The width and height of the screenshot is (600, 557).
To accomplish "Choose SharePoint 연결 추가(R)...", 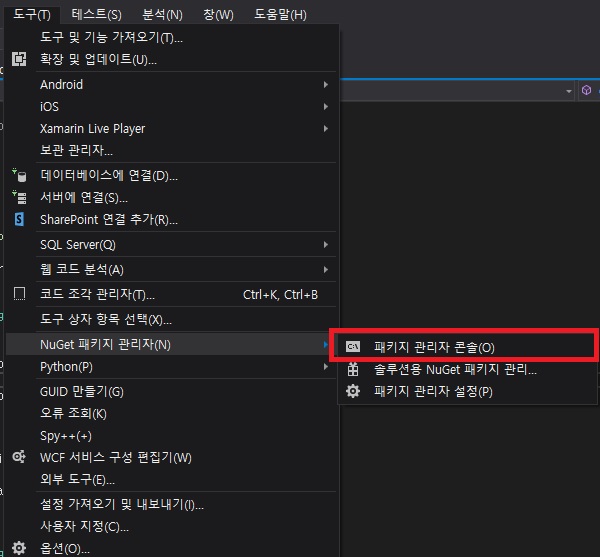I will pyautogui.click(x=109, y=220).
